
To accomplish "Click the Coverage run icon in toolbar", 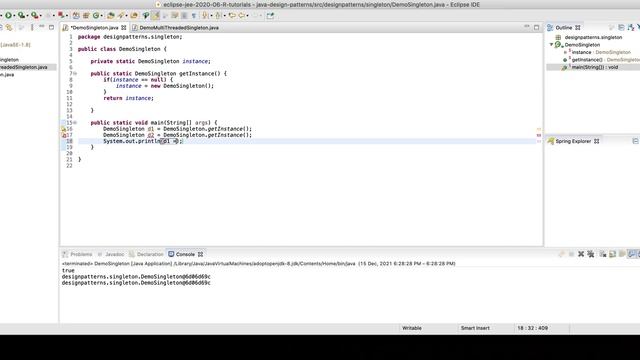I will (x=21, y=16).
